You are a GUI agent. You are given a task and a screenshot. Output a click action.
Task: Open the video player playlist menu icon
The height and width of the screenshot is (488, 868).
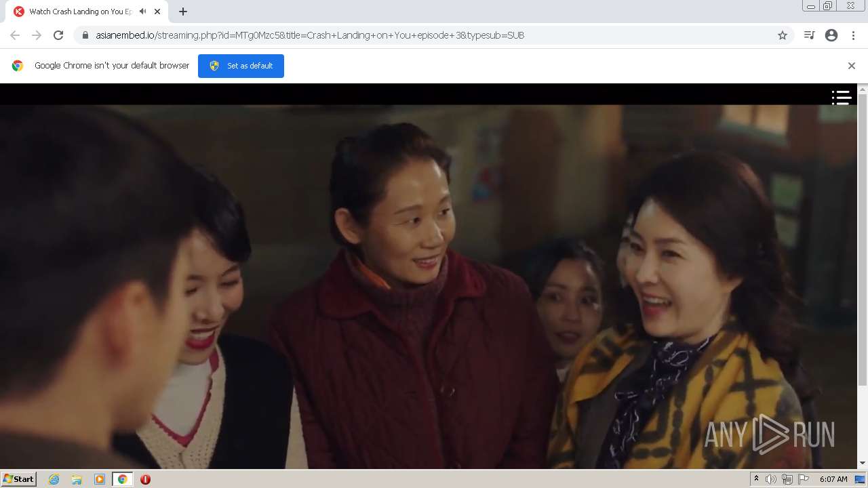pyautogui.click(x=842, y=98)
